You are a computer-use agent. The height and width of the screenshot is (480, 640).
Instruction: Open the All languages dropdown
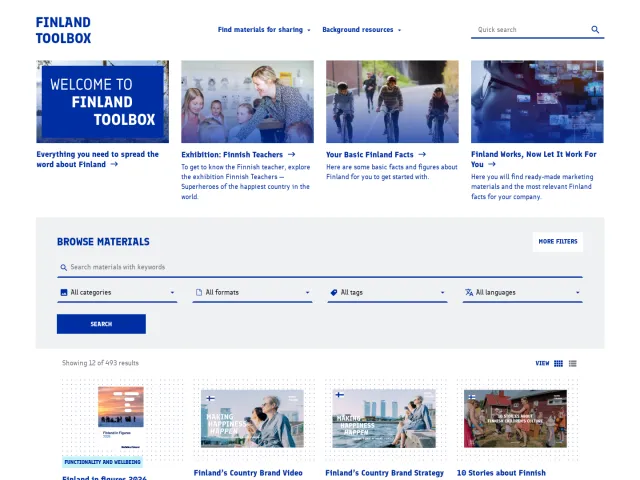click(522, 293)
